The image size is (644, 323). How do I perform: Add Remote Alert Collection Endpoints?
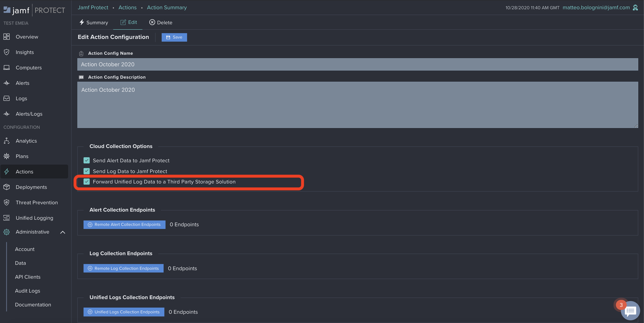(124, 225)
